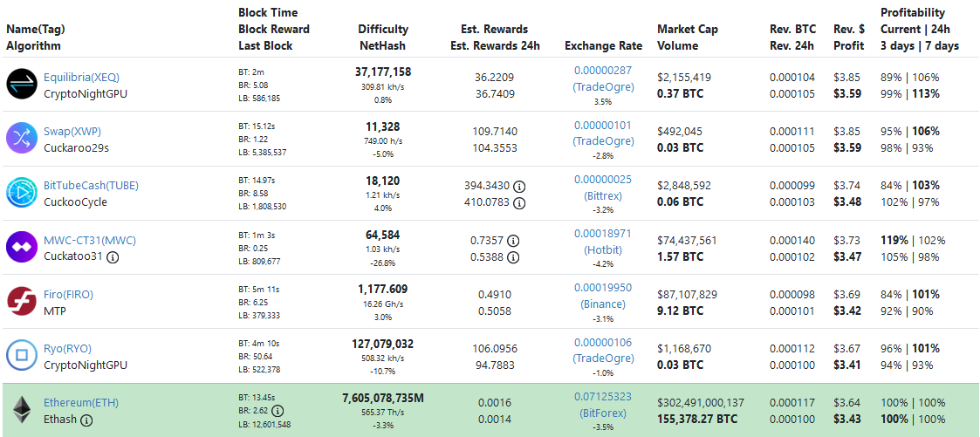
Task: Open the Firo(FIRO) coin link
Action: [68, 294]
